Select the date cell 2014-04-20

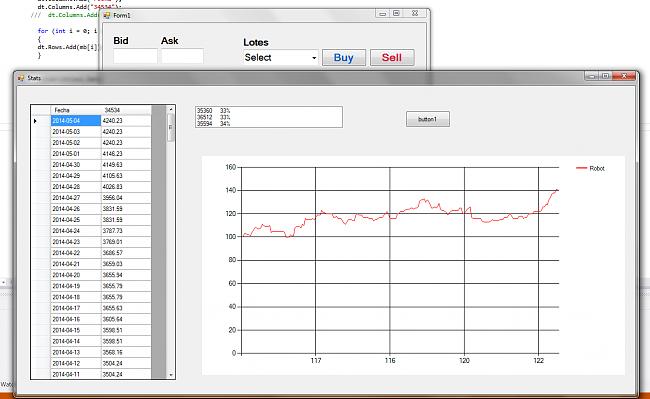pyautogui.click(x=75, y=275)
